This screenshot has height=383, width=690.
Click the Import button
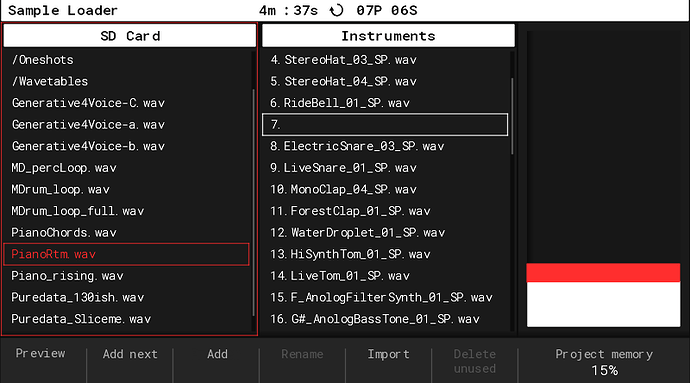(x=389, y=354)
